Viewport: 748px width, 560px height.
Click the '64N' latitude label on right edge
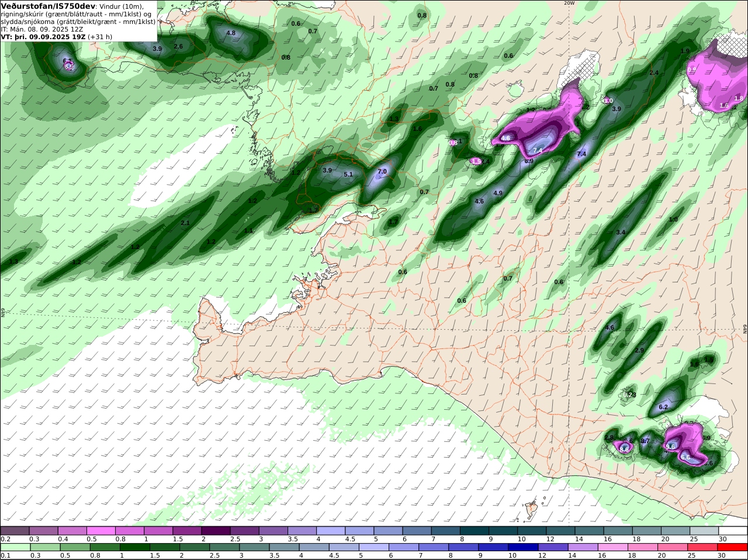[x=745, y=329]
